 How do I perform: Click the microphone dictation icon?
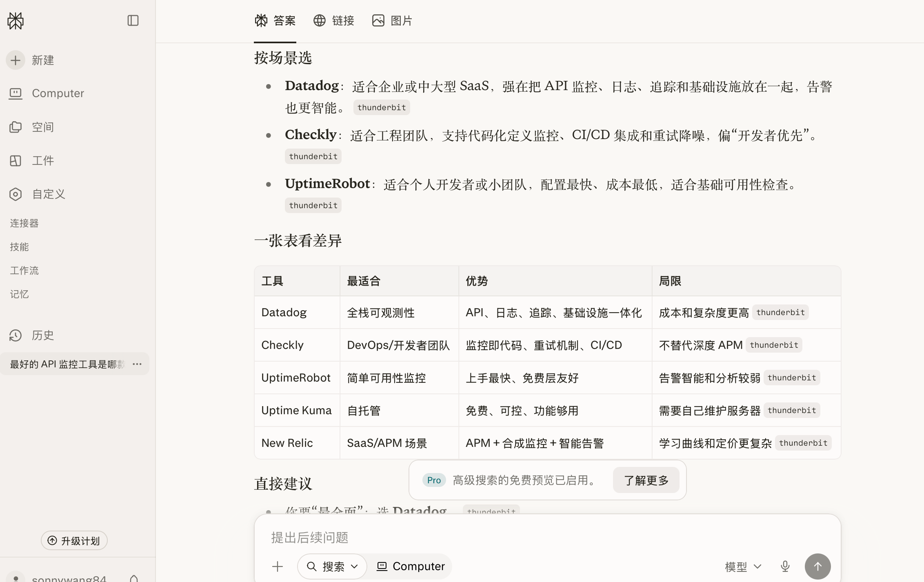coord(785,566)
